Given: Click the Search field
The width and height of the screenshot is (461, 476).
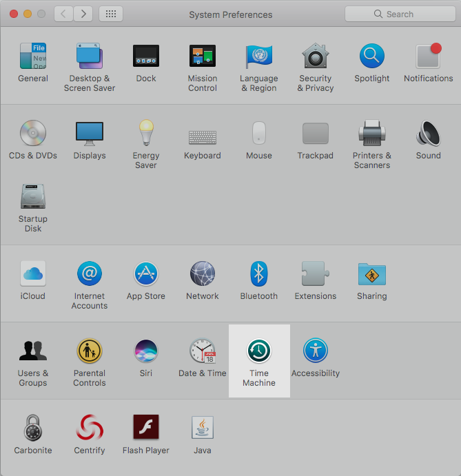Looking at the screenshot, I should tap(399, 14).
